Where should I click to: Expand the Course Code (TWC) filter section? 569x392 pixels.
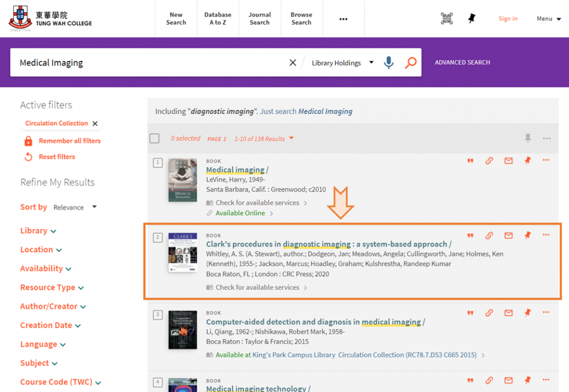tap(61, 382)
